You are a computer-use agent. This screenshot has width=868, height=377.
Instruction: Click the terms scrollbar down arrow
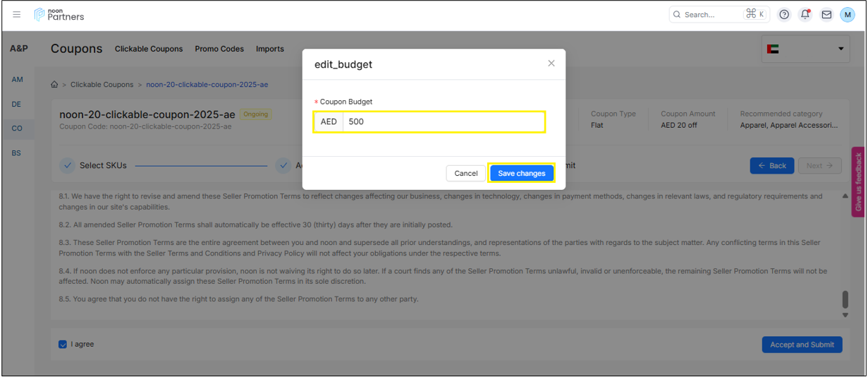click(845, 316)
